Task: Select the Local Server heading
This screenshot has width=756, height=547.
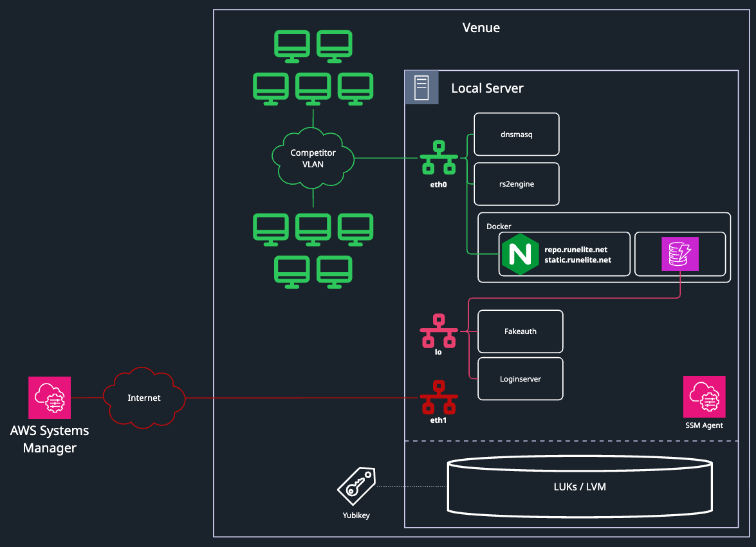Action: 488,88
